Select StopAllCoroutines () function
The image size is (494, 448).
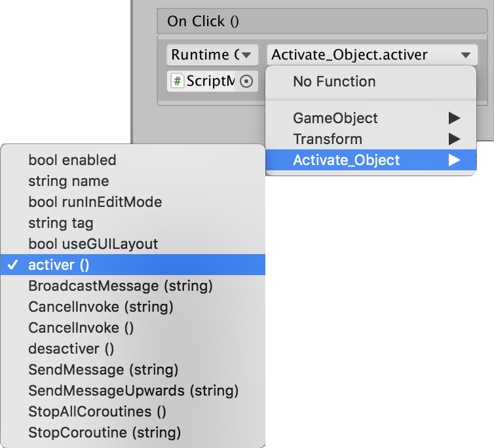tap(97, 411)
